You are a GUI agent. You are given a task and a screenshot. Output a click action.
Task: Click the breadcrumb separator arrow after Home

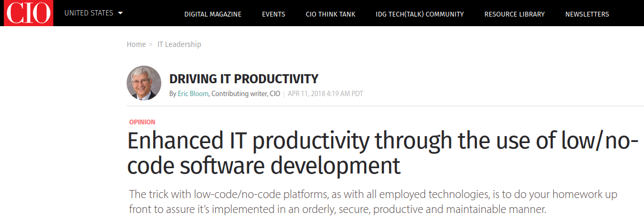pos(151,45)
